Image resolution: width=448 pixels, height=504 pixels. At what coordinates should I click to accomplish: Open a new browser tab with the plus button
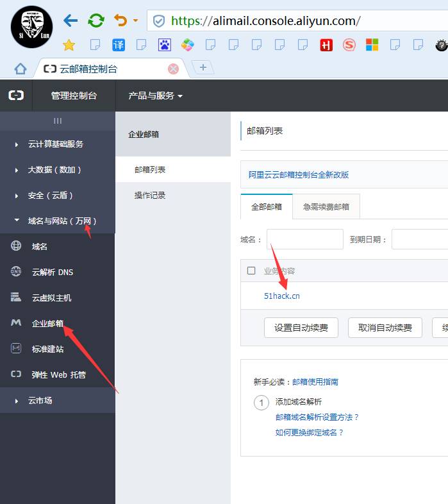click(x=203, y=67)
